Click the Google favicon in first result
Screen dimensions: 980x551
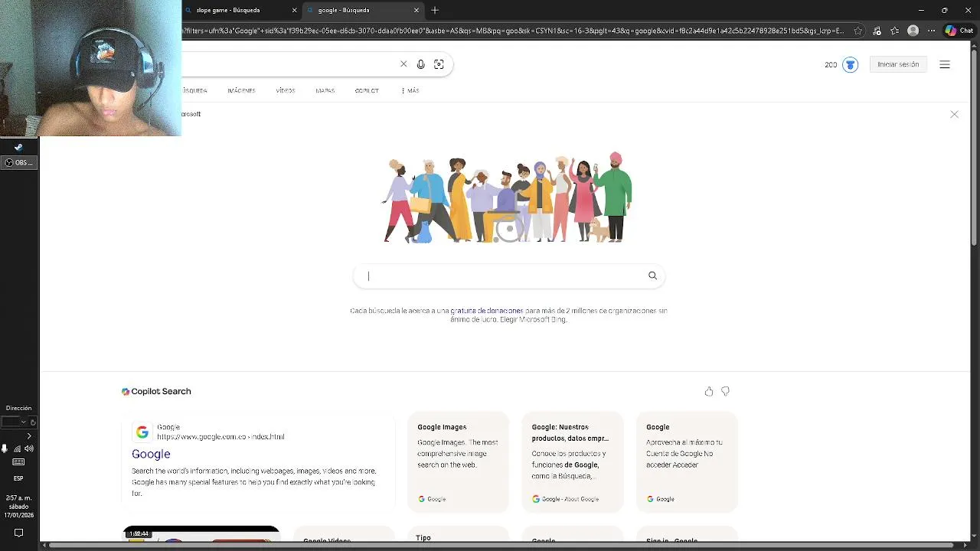coord(142,432)
